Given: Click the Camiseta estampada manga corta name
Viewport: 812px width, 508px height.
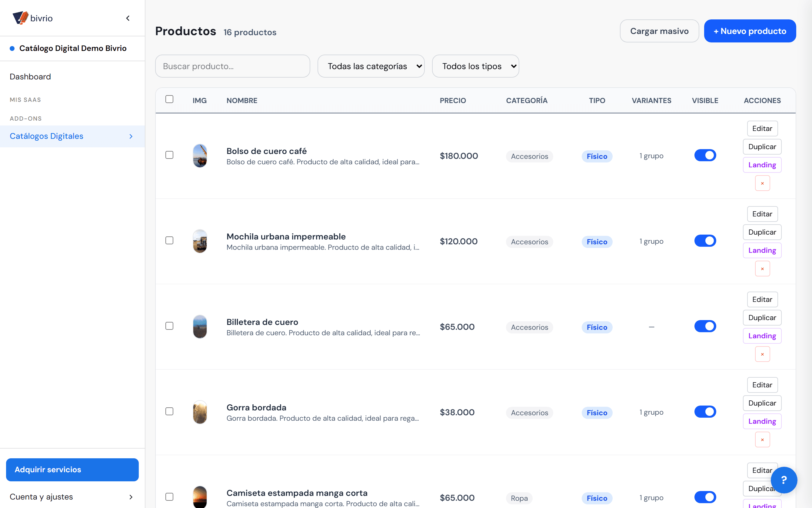Looking at the screenshot, I should [297, 493].
